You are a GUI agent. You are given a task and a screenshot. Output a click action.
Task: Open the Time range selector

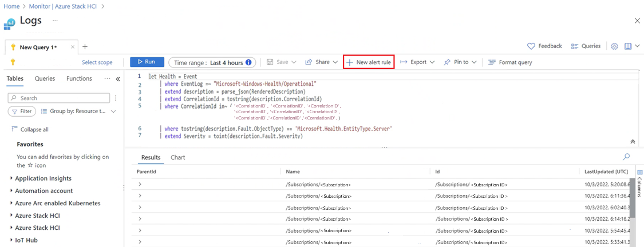pyautogui.click(x=212, y=63)
